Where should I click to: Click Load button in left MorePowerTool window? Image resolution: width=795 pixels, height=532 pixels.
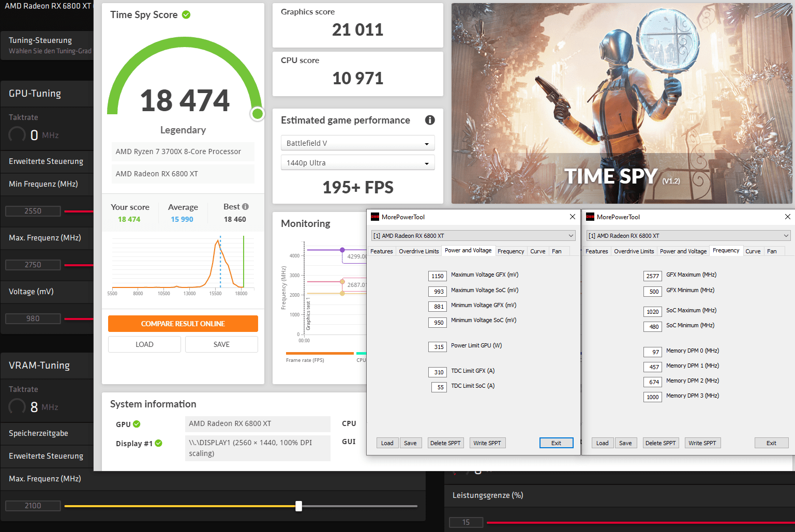(387, 443)
